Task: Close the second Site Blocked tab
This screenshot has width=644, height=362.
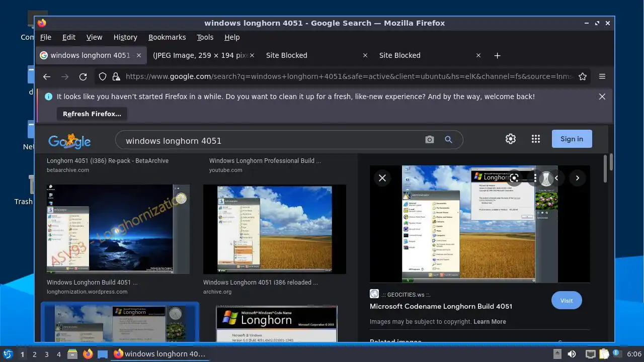Action: click(478, 55)
